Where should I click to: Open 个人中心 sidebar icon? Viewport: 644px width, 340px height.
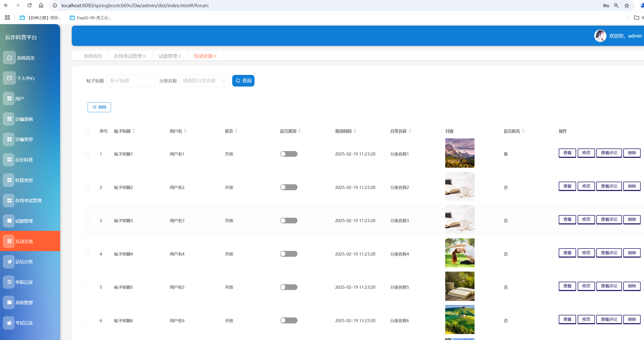click(x=9, y=78)
